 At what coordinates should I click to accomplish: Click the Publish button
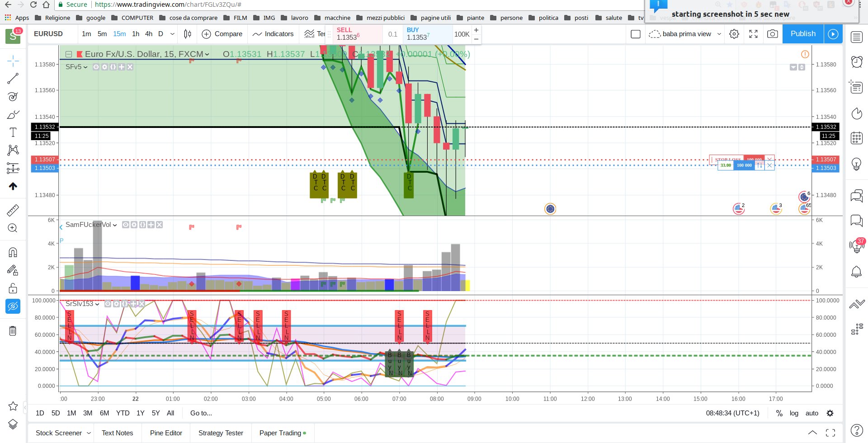[x=803, y=34]
